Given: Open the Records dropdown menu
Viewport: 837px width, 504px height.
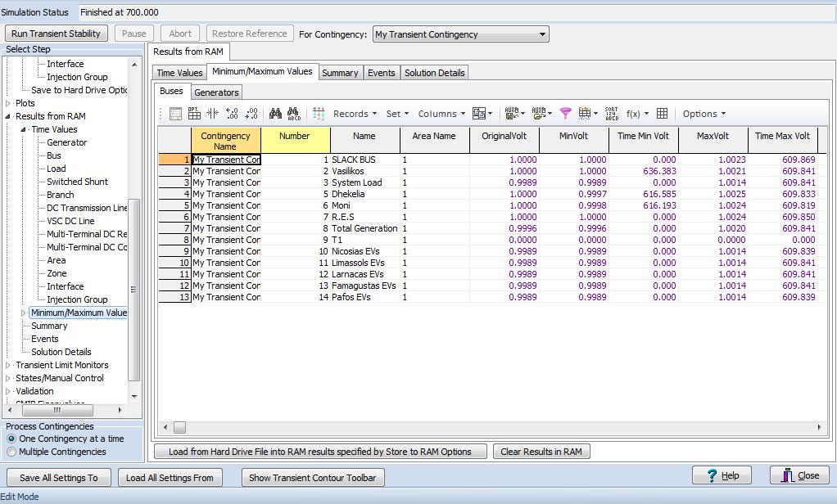Looking at the screenshot, I should 355,114.
